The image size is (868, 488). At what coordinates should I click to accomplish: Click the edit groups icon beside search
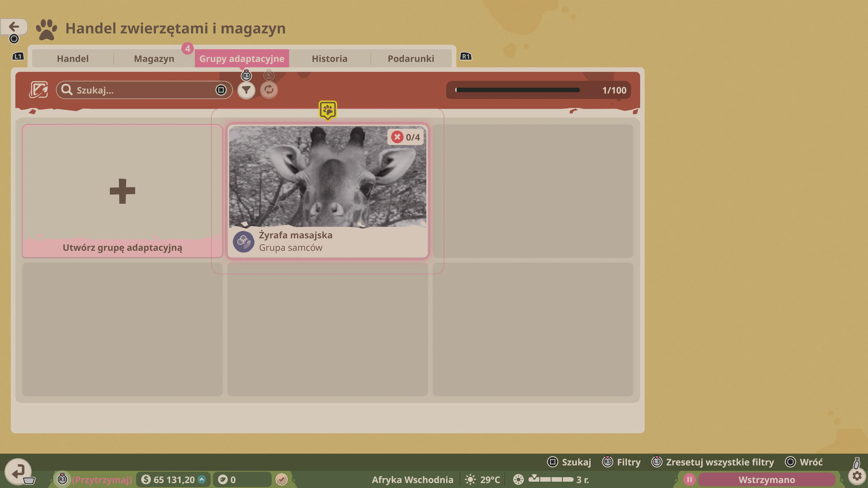point(39,90)
